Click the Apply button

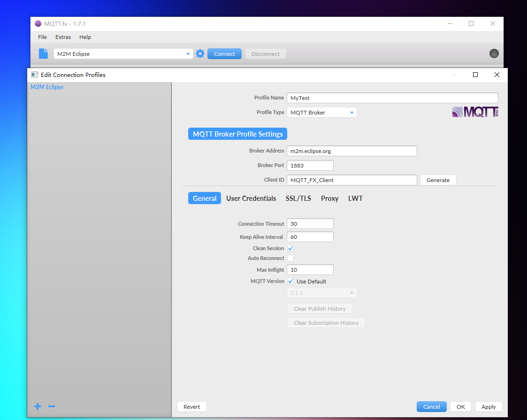coord(489,407)
